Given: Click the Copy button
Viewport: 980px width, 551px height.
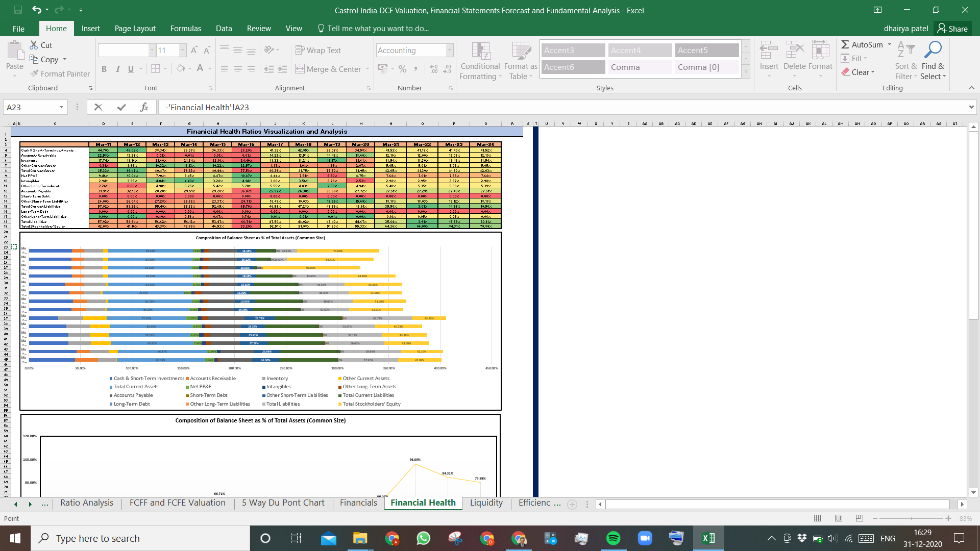Looking at the screenshot, I should [44, 59].
